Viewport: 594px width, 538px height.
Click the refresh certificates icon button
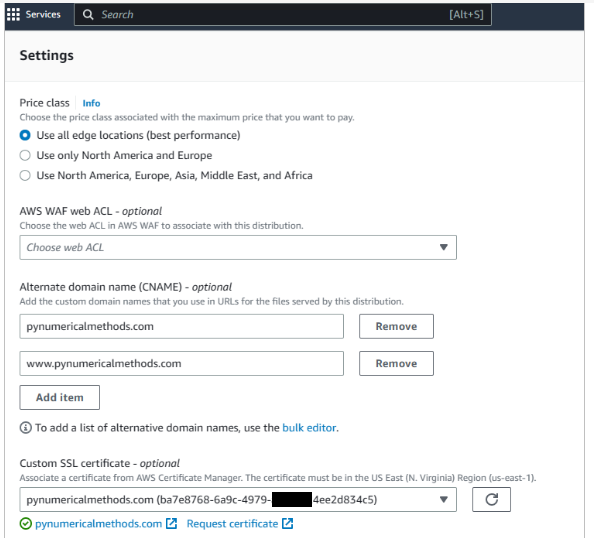point(491,499)
